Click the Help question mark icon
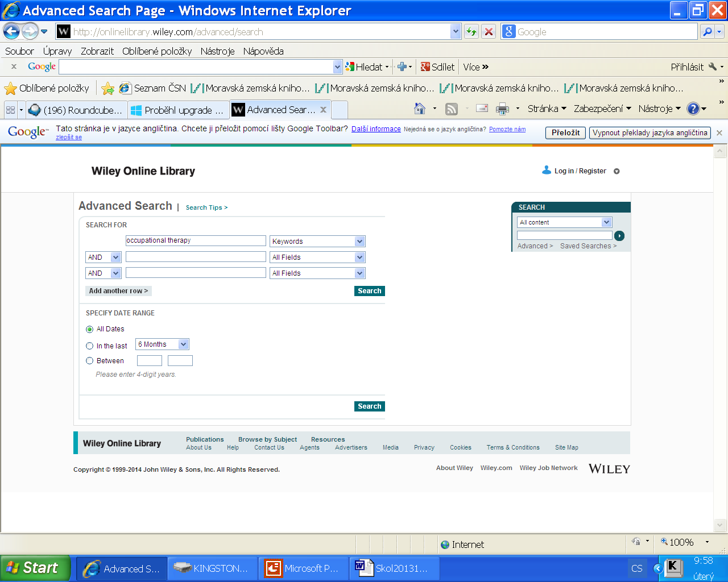728x582 pixels. pyautogui.click(x=693, y=109)
